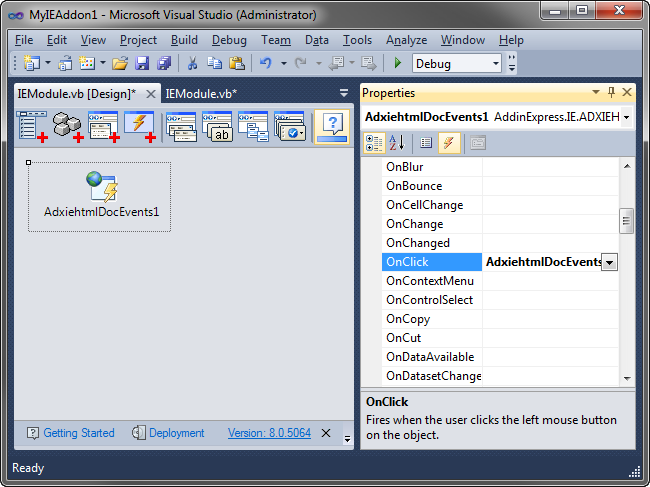Open the Redo history dropdown arrow
The width and height of the screenshot is (650, 487).
point(319,63)
